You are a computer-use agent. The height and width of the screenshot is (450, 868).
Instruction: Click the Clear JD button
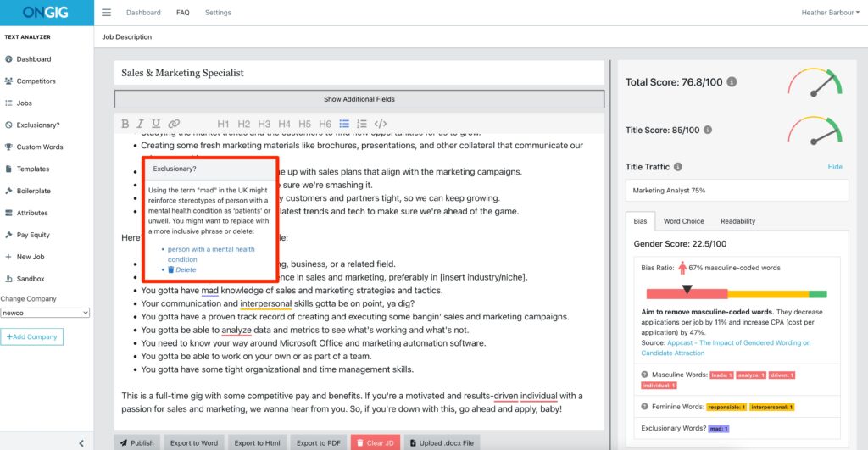click(x=376, y=443)
